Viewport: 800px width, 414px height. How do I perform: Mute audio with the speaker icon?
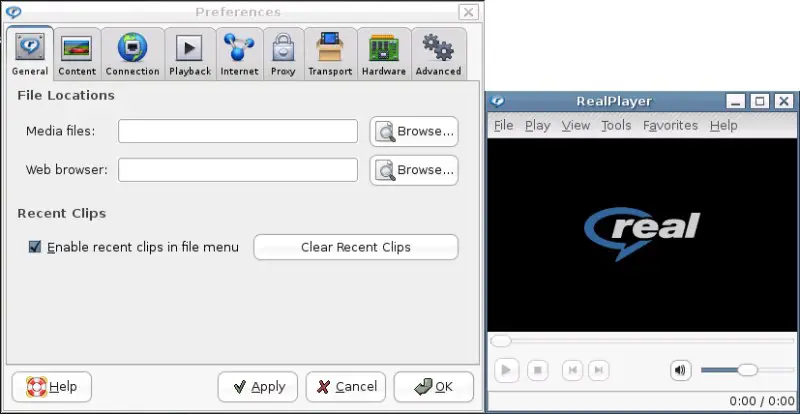[680, 370]
